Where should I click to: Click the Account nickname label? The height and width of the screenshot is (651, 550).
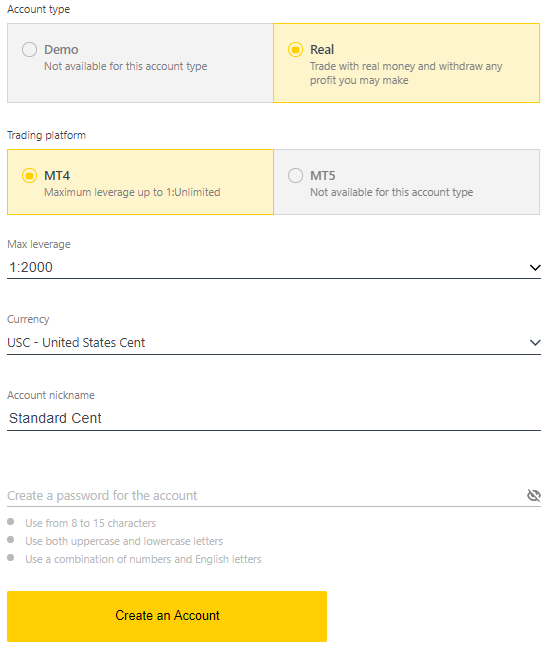[x=51, y=395]
